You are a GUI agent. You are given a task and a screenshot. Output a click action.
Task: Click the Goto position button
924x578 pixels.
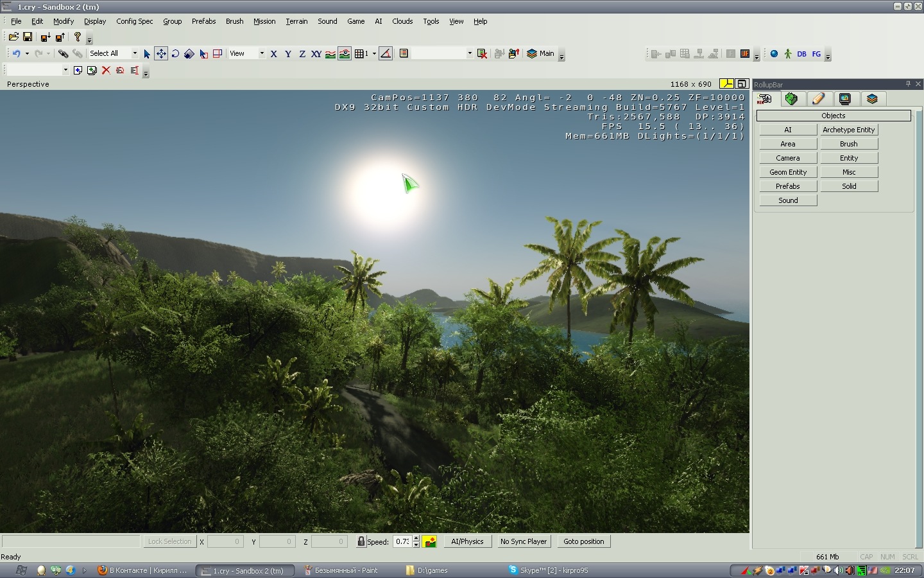click(583, 541)
